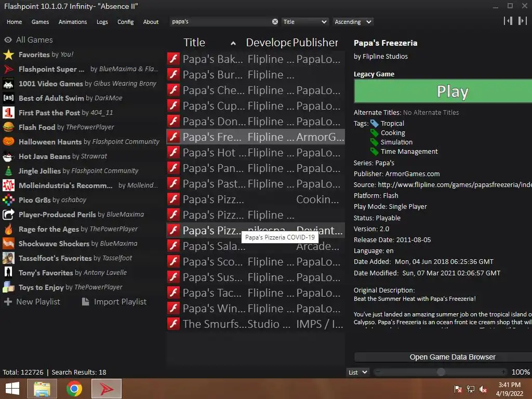Click the Cooking tag icon
The height and width of the screenshot is (399, 532).
[374, 132]
